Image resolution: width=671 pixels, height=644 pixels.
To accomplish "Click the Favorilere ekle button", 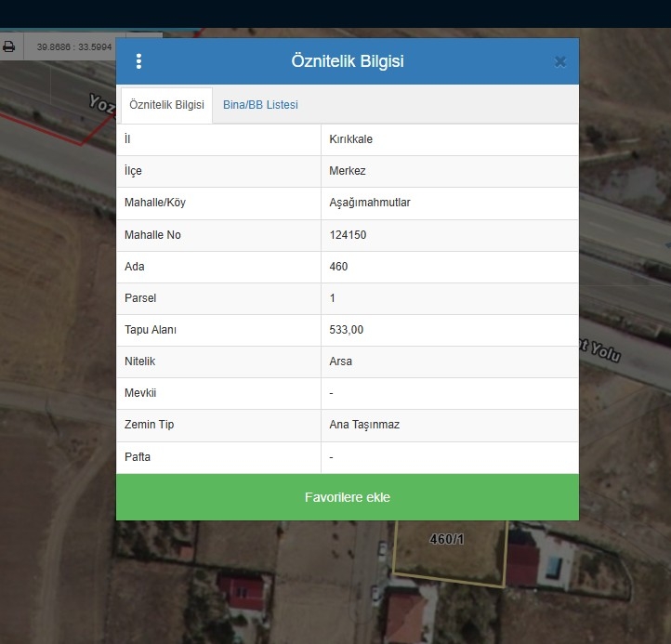I will point(348,497).
